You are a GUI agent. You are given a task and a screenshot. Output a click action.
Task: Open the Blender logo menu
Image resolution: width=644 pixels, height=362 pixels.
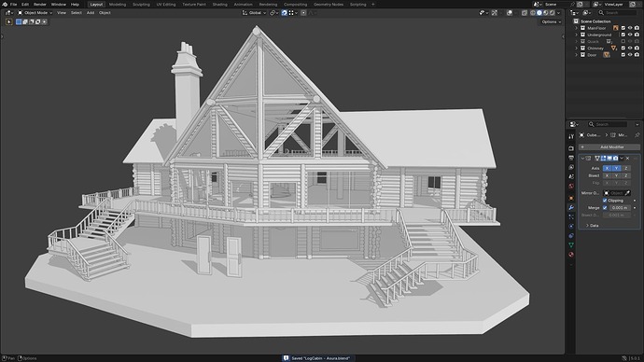coord(5,4)
